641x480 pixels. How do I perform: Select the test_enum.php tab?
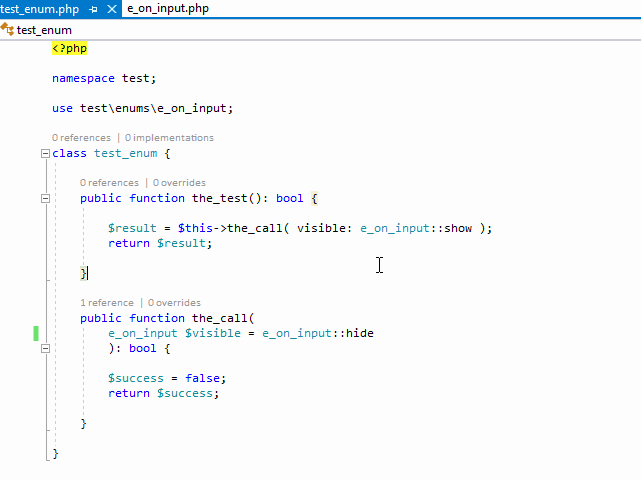[x=40, y=8]
